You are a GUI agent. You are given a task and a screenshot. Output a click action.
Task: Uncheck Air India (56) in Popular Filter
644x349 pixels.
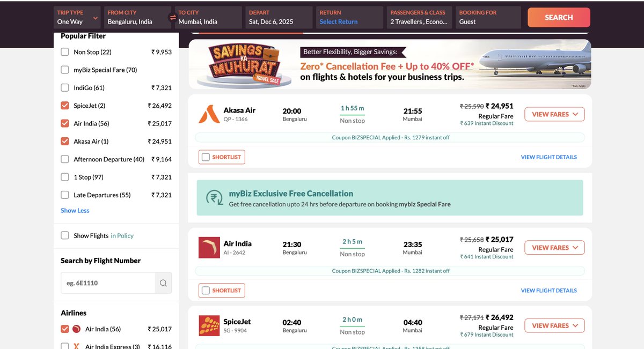(65, 123)
